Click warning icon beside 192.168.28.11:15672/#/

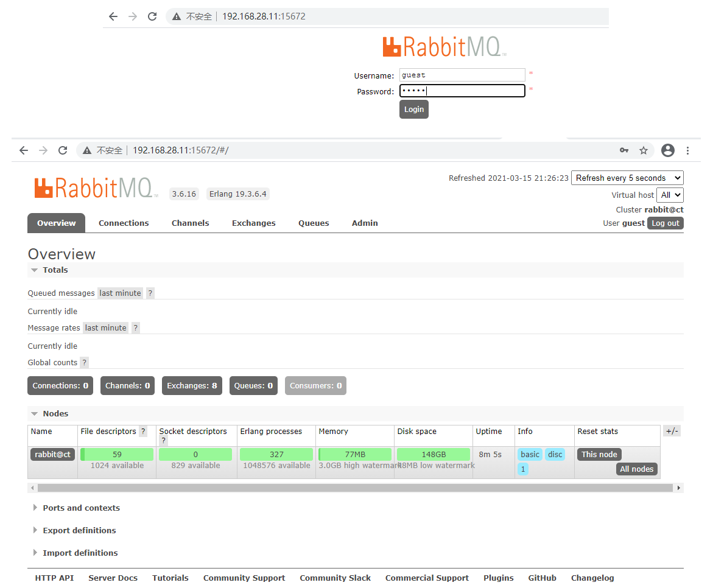[87, 150]
